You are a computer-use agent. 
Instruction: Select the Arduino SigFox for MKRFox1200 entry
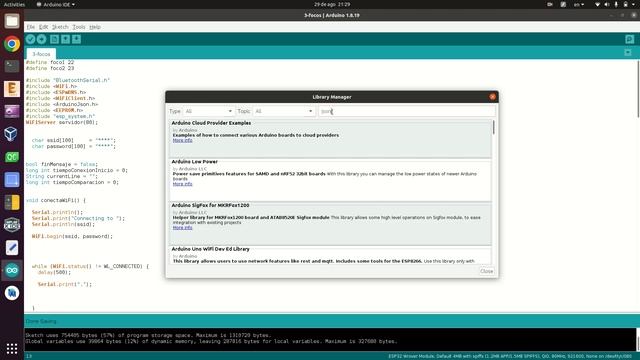331,224
